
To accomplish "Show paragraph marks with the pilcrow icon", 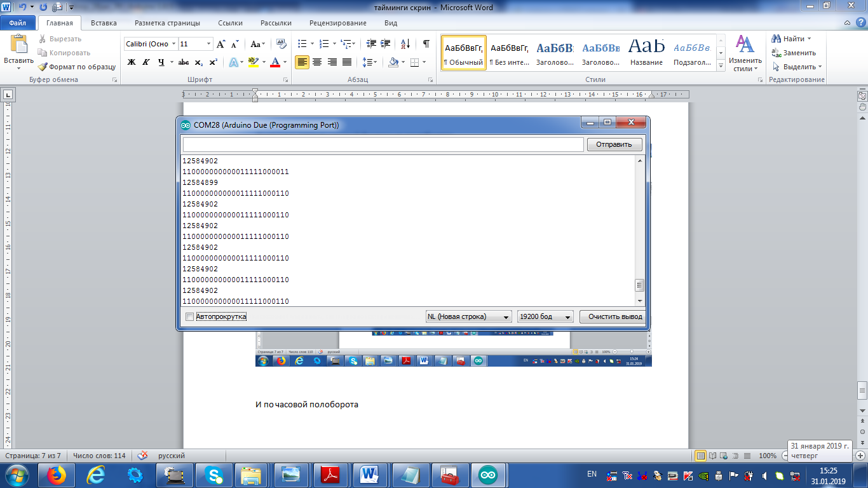I will coord(426,44).
